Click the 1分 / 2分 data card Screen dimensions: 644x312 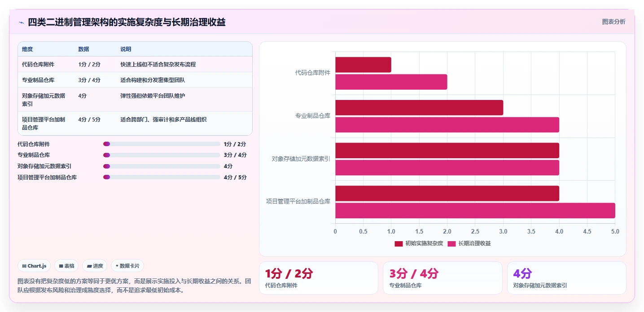click(319, 278)
